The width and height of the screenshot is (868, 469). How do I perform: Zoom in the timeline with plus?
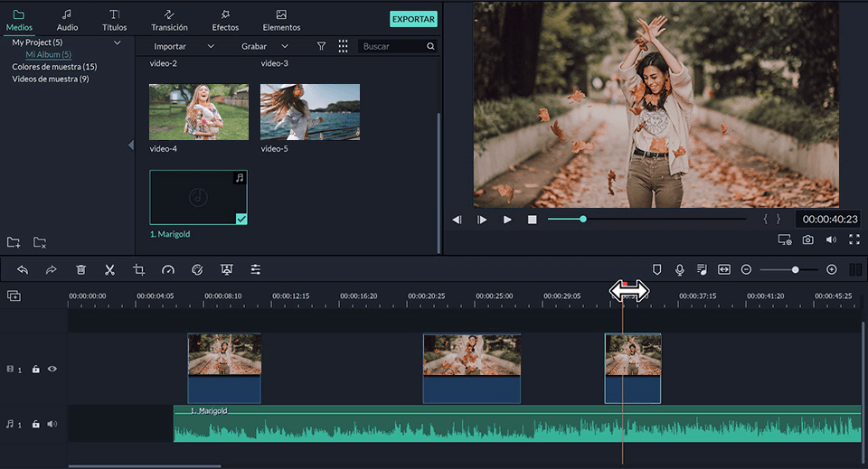tap(832, 270)
